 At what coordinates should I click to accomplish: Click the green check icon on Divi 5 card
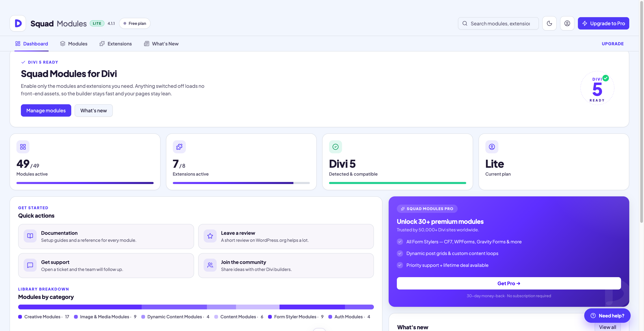(x=336, y=147)
